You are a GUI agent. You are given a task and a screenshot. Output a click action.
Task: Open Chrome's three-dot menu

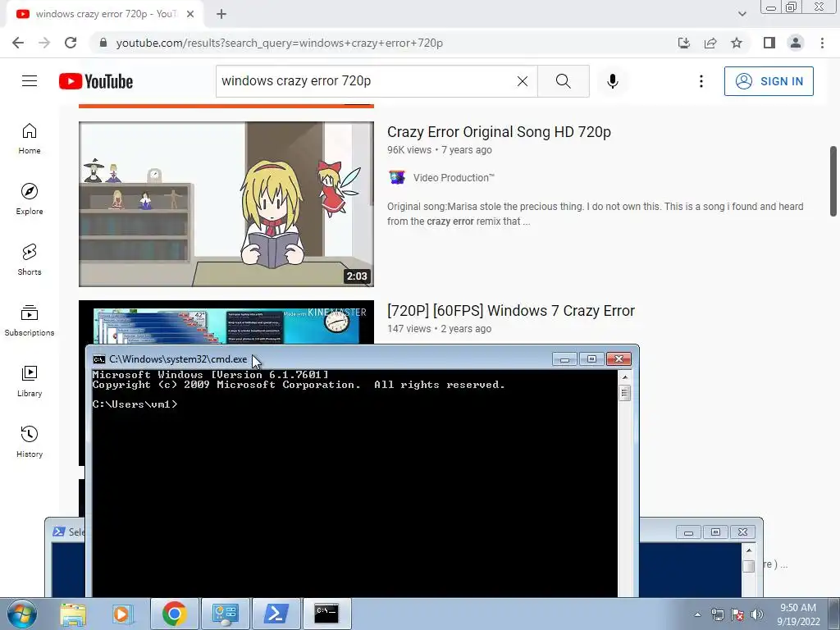pos(822,43)
